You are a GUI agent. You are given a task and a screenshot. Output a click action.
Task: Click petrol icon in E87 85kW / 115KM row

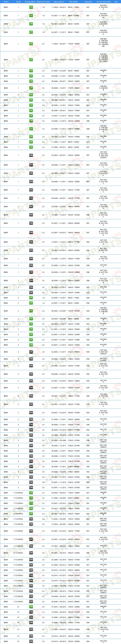[31, 7]
